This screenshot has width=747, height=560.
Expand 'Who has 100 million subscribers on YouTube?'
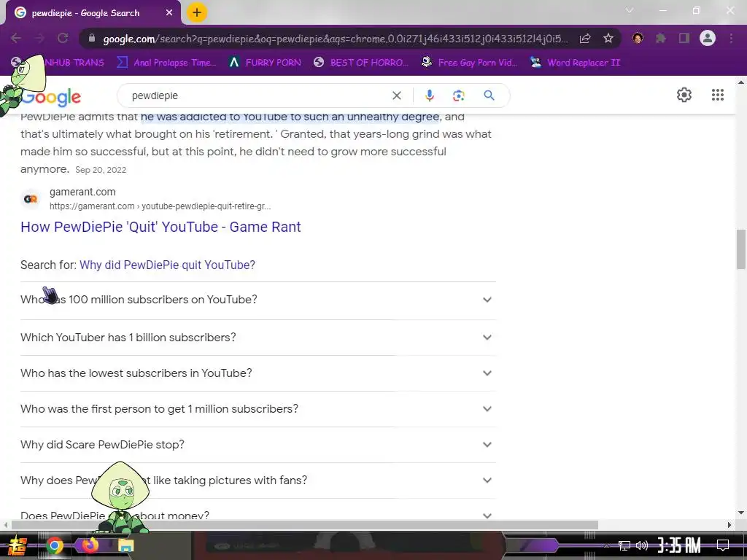pos(258,300)
